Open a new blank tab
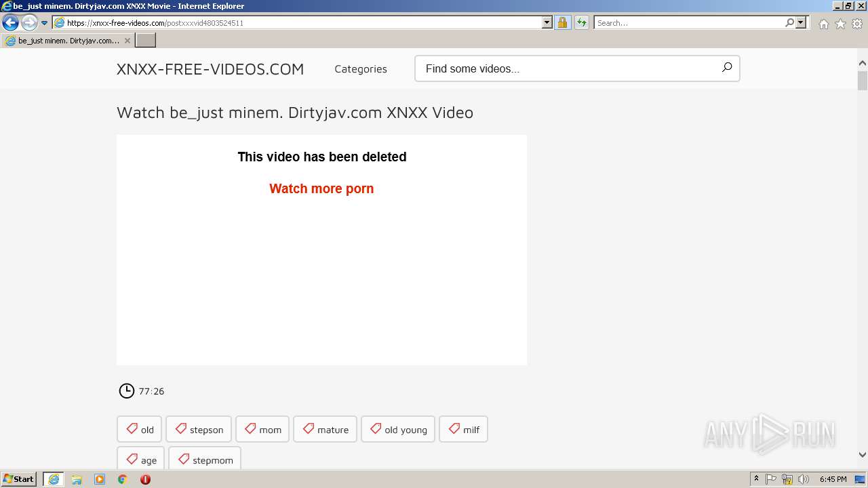The height and width of the screenshot is (488, 868). [146, 41]
